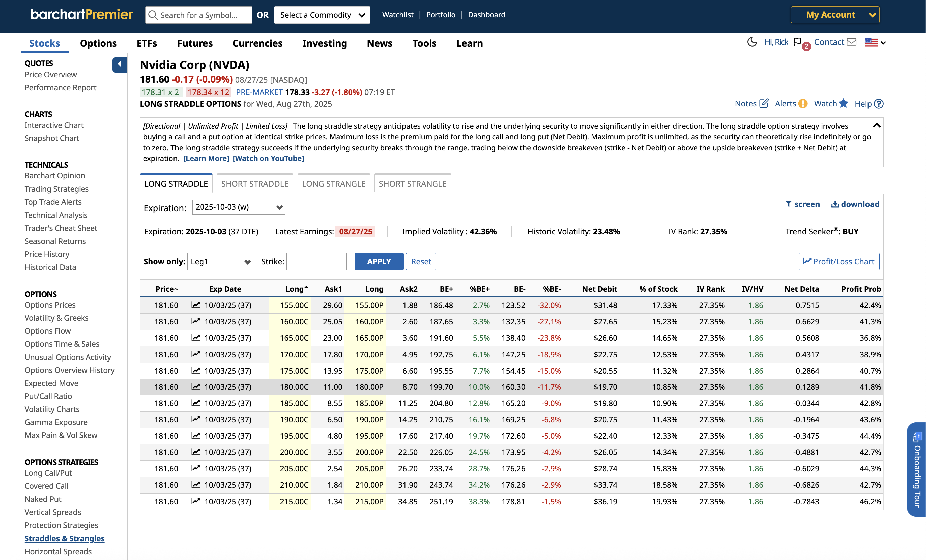Click chart icon in 195.00C row
The width and height of the screenshot is (926, 560).
click(x=196, y=436)
